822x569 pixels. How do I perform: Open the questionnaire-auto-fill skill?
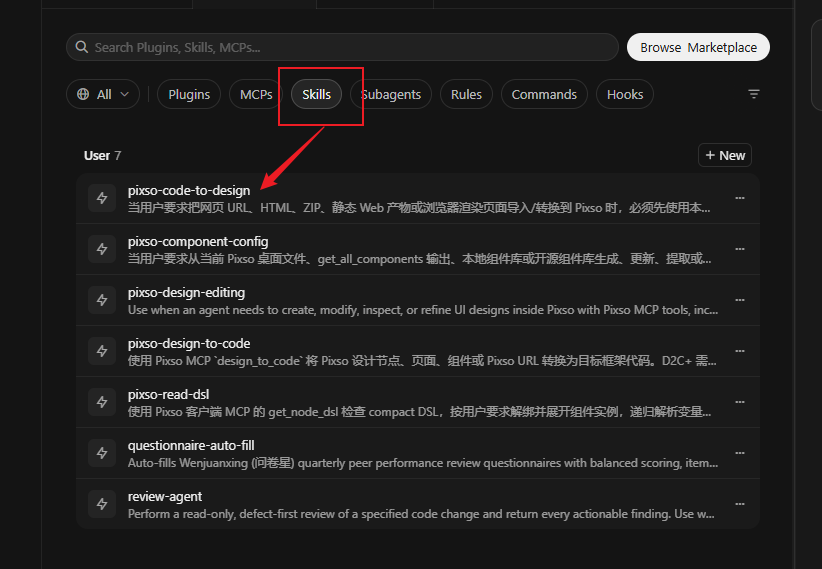click(x=418, y=453)
